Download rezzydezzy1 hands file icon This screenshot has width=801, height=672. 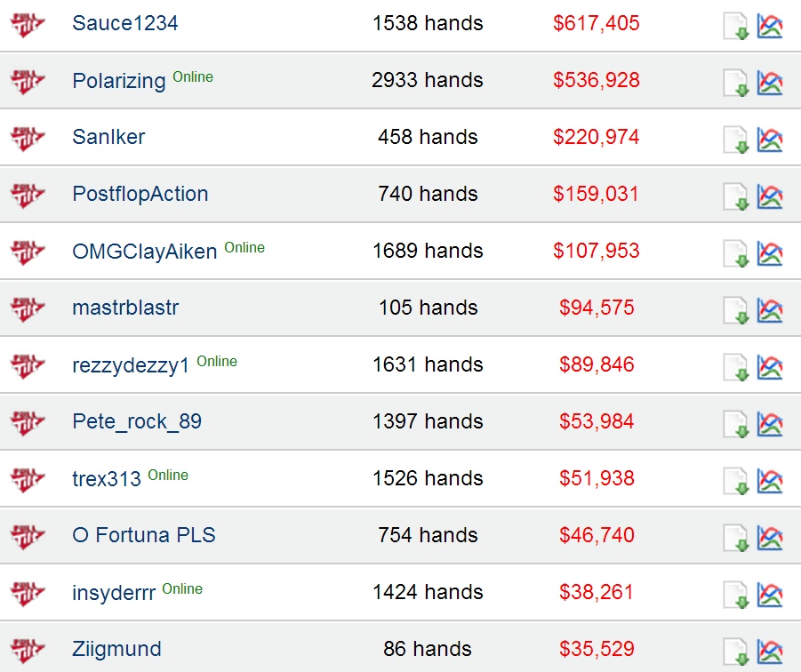point(736,368)
